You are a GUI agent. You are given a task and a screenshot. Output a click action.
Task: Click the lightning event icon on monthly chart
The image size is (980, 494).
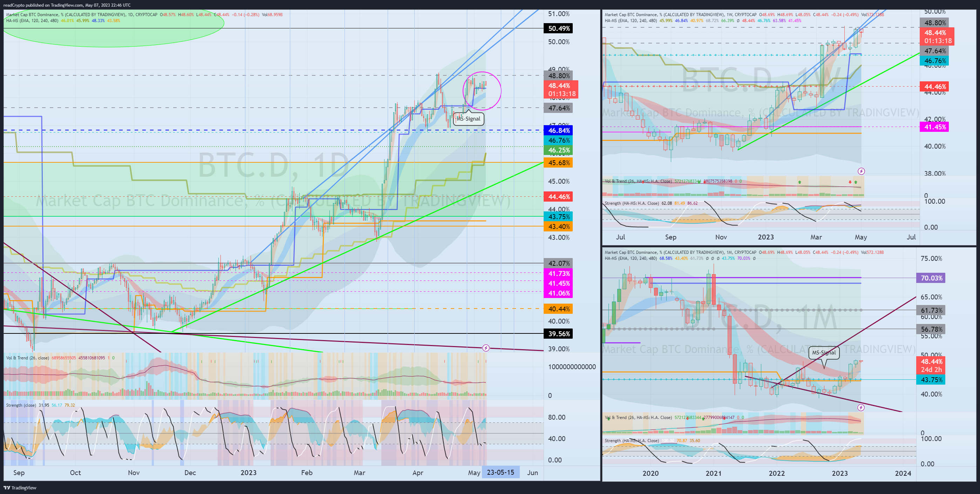(861, 408)
